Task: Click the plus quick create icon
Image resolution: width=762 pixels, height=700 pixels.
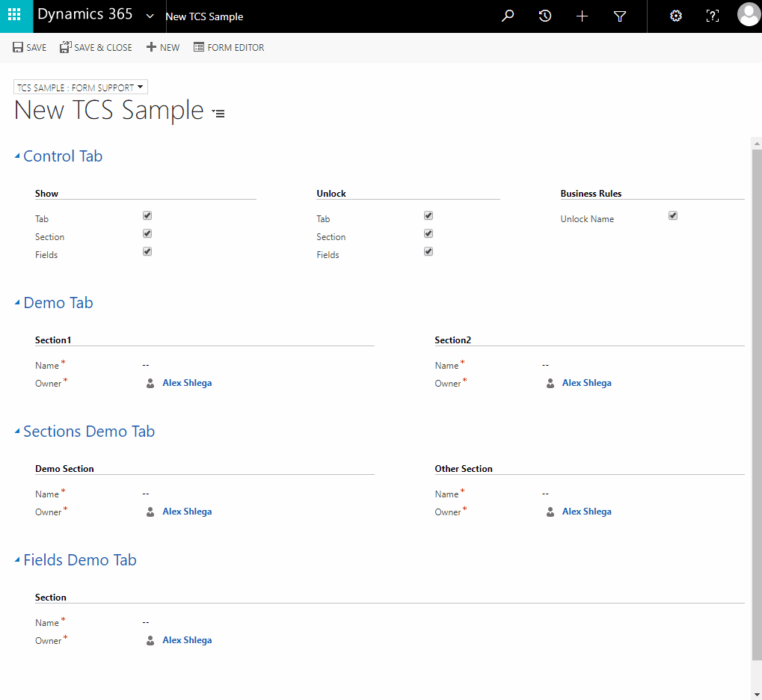Action: 582,16
